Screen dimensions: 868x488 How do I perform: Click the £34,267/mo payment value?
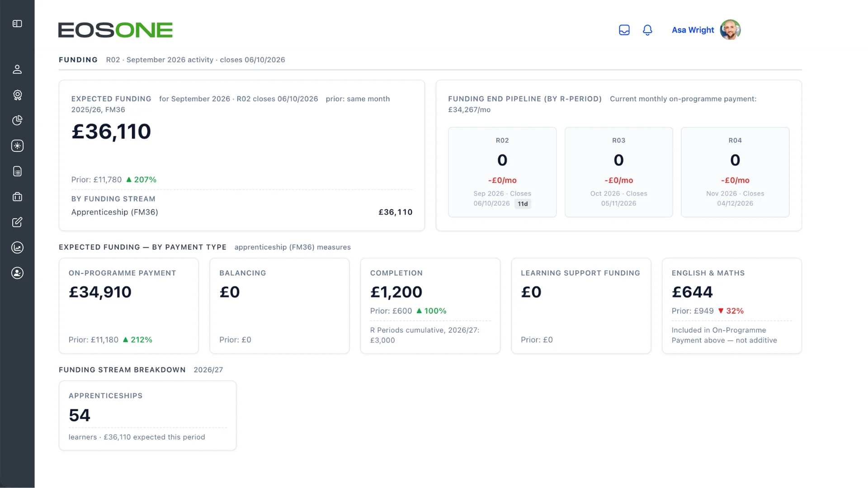point(469,110)
